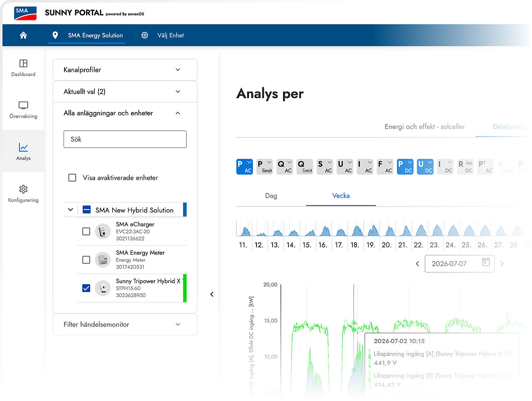Select Energi och effekt - solceller tab

pos(425,126)
